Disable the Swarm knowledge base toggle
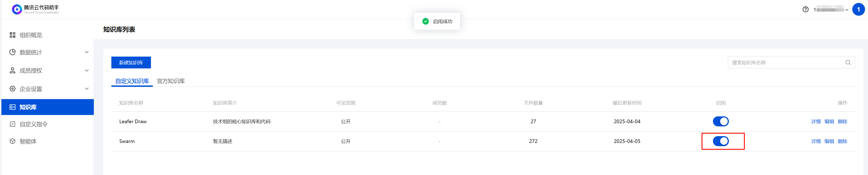Screen dimensions: 868x175 pyautogui.click(x=720, y=141)
